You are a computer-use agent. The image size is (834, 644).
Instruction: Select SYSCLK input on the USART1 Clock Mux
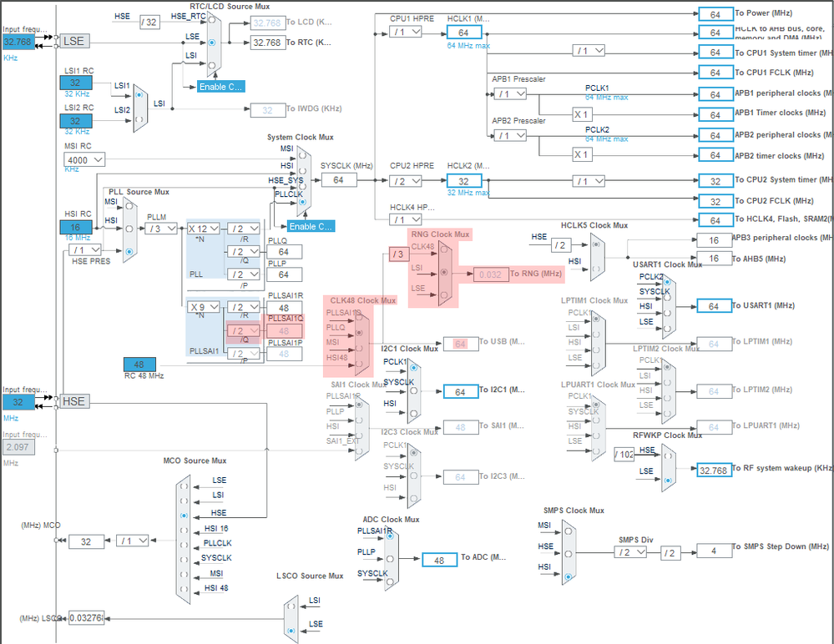click(667, 299)
